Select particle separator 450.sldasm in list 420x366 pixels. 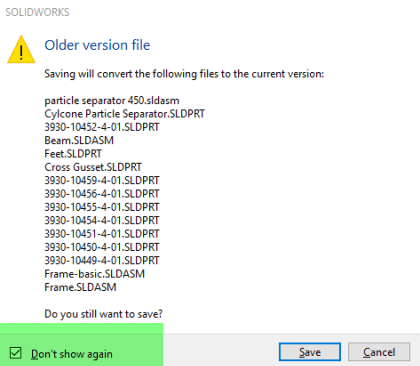coord(112,100)
